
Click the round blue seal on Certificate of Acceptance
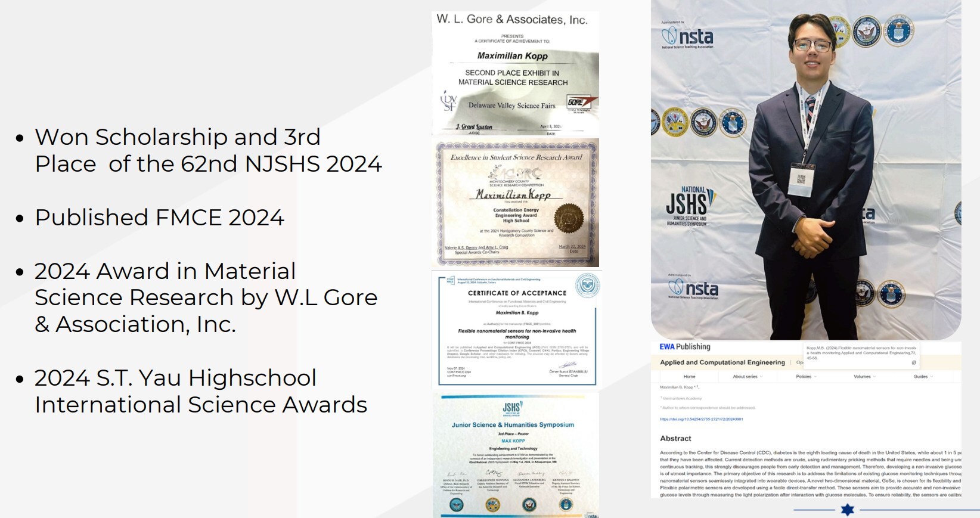(x=587, y=286)
